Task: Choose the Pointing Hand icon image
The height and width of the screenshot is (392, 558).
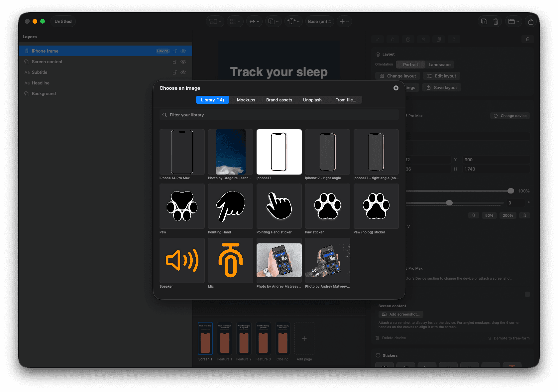Action: click(231, 206)
